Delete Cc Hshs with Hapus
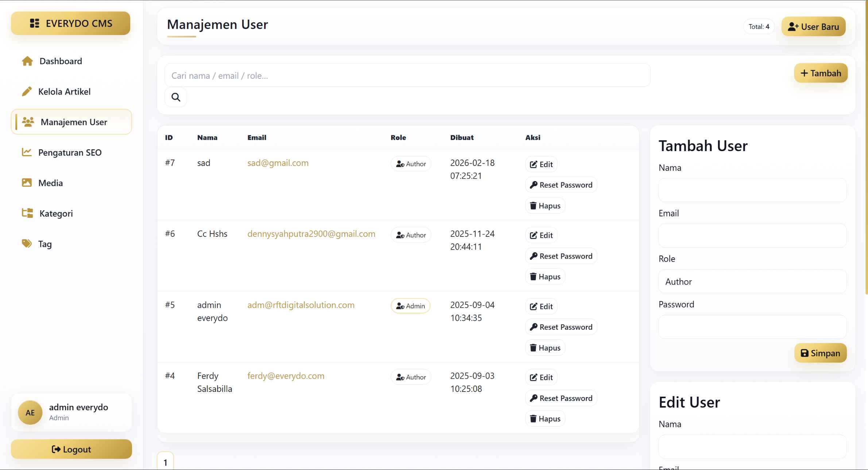Viewport: 868px width, 470px height. 545,277
